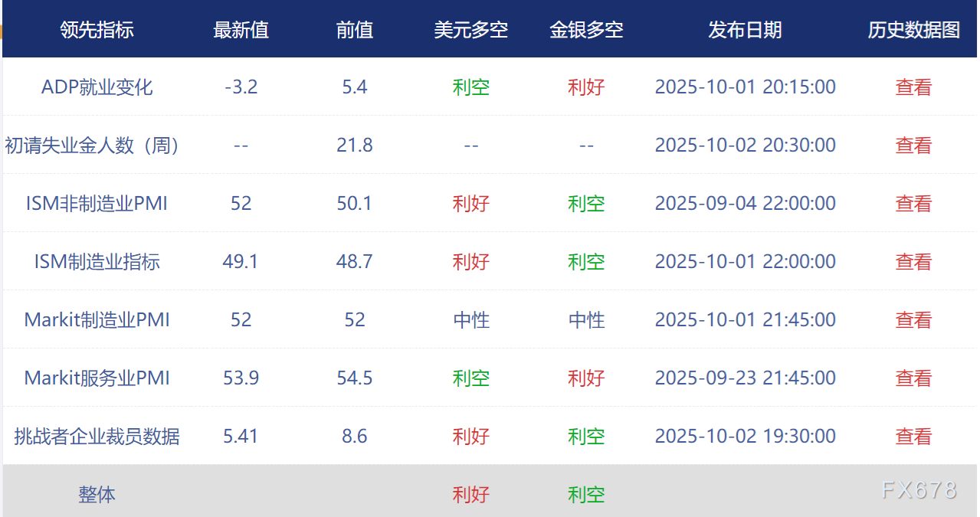Click the 发布日期 column header
The image size is (980, 517).
click(x=745, y=30)
